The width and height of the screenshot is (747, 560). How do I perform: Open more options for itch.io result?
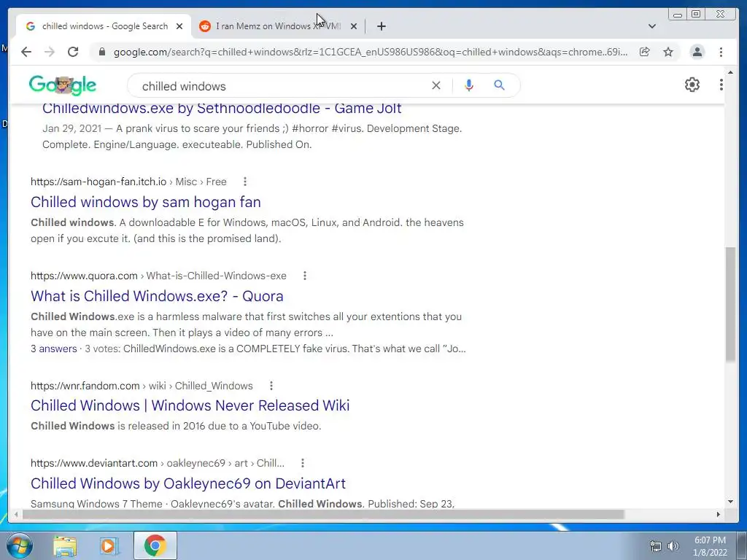tap(245, 182)
